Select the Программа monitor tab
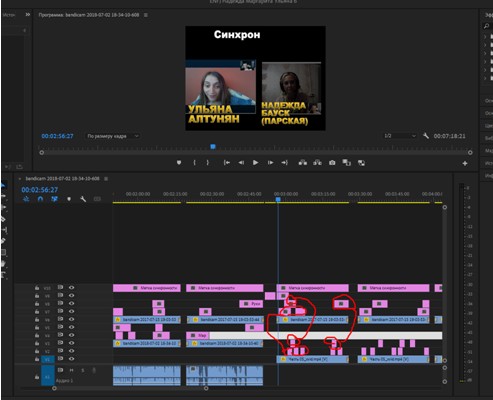493x400 pixels. (89, 15)
